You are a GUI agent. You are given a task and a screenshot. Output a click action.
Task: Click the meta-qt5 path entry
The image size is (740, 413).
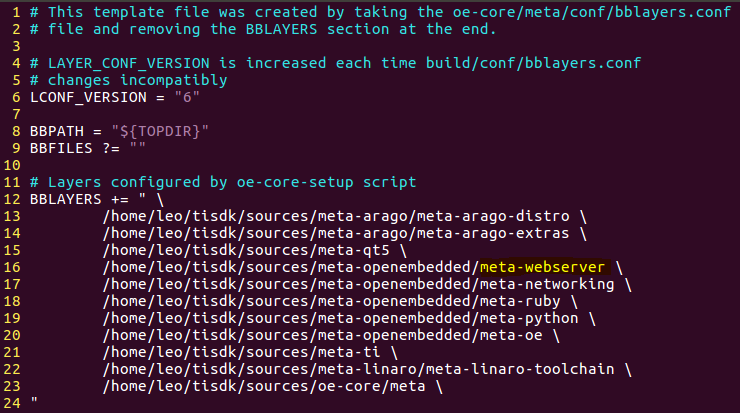point(246,250)
